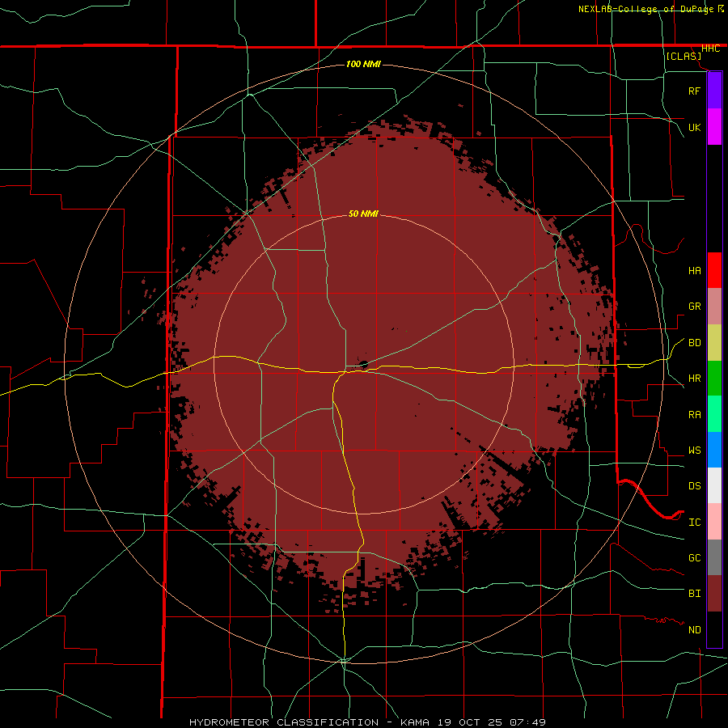Click the "100 NMI" range ring label
728x728 pixels.
363,64
